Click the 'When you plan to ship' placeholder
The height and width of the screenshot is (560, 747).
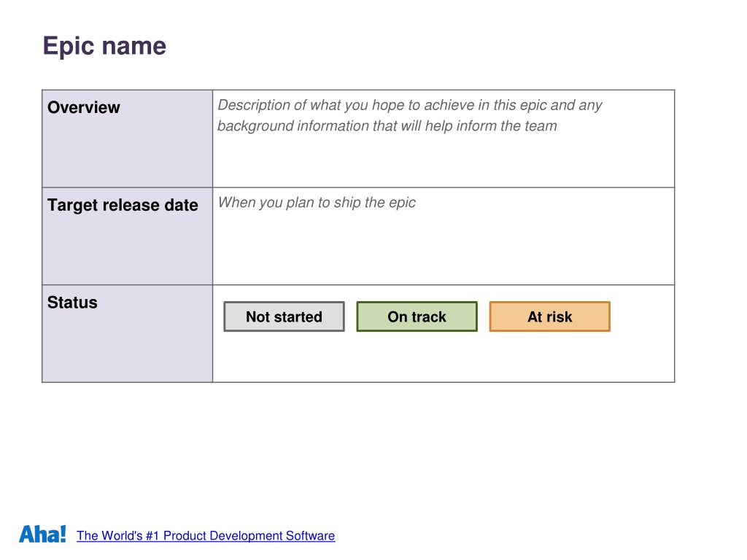click(317, 203)
